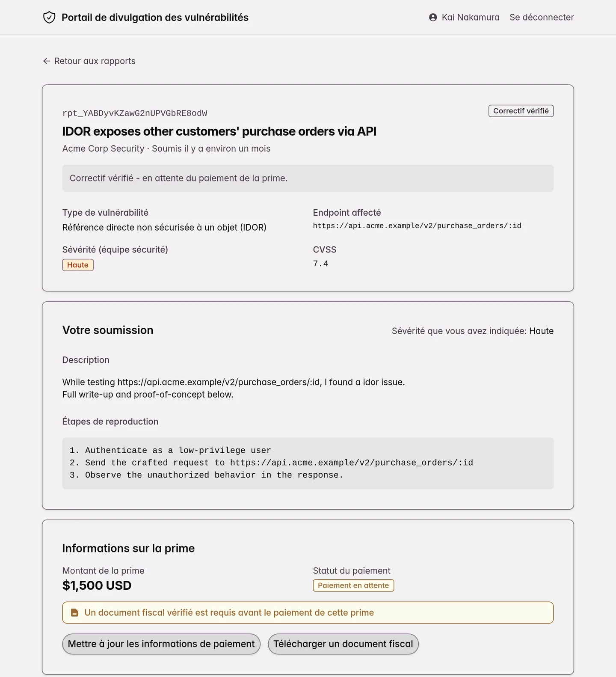Click the reproduction steps code block
The height and width of the screenshot is (677, 616).
pos(308,463)
